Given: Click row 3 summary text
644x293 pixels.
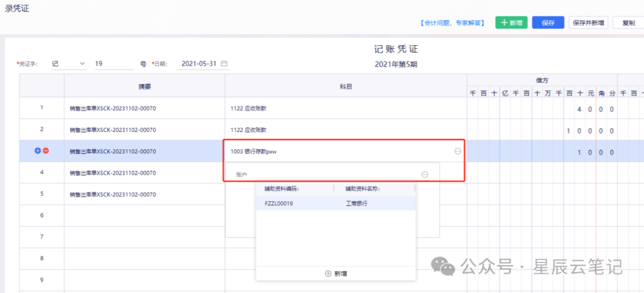Looking at the screenshot, I should coord(113,152).
